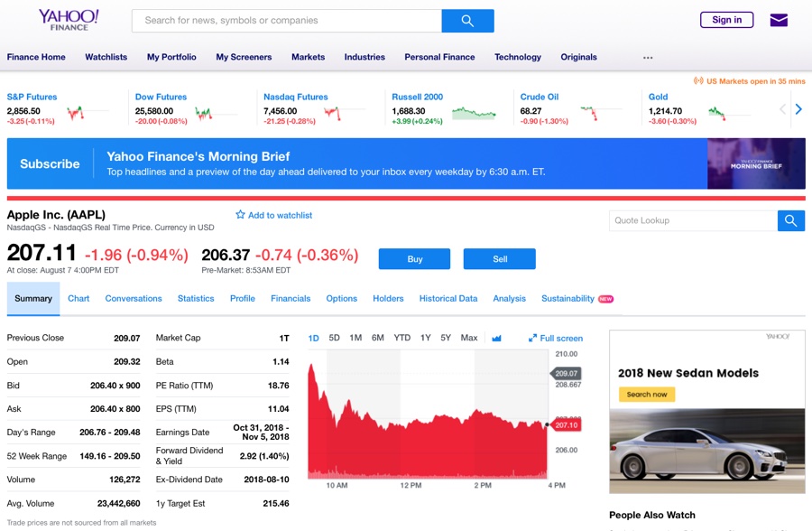Click the blue Buy button

[x=415, y=259]
